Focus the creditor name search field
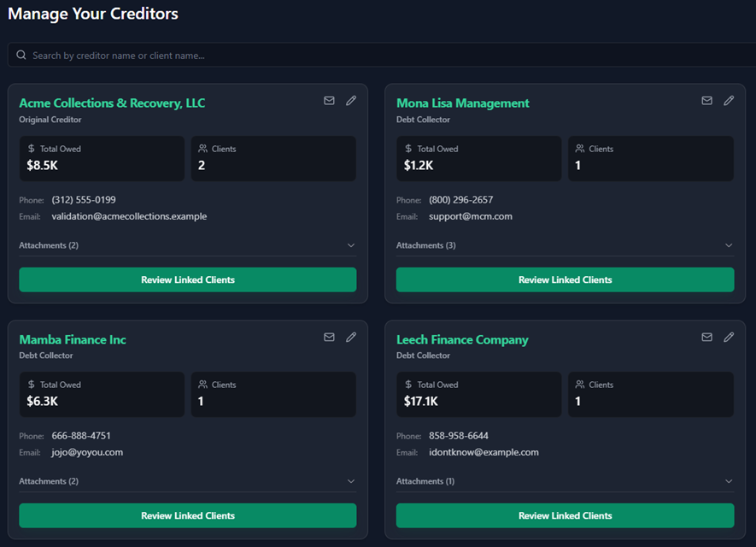 coord(384,56)
